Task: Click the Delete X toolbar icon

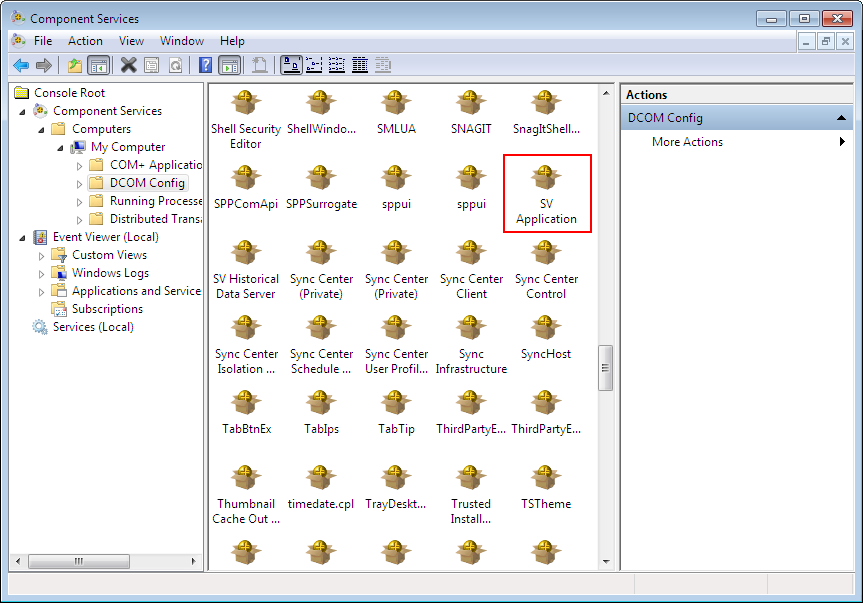Action: coord(128,65)
